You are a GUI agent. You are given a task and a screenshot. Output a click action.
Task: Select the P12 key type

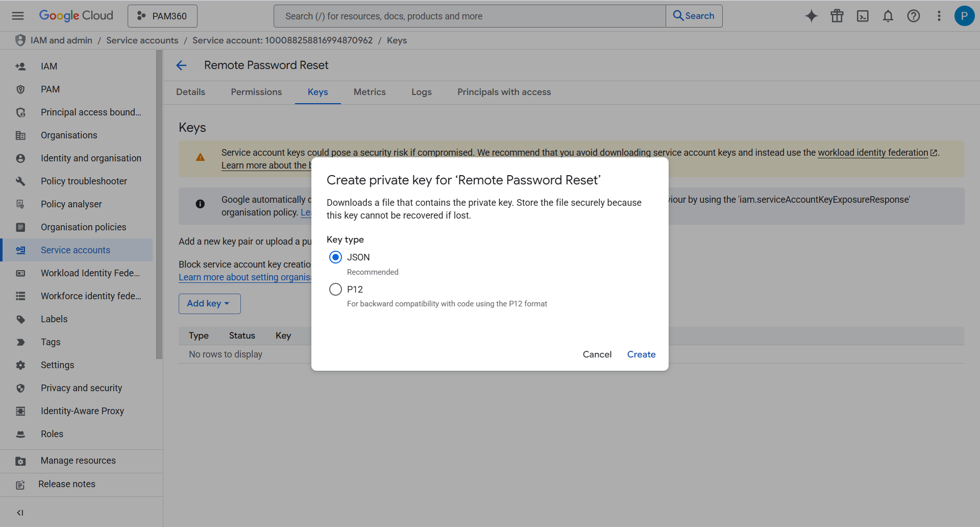335,289
